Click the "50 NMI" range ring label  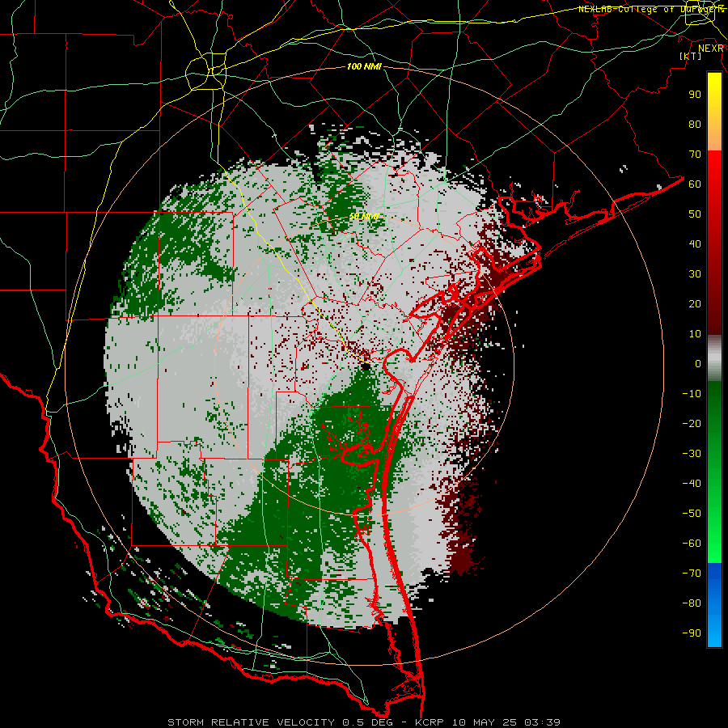(x=365, y=216)
